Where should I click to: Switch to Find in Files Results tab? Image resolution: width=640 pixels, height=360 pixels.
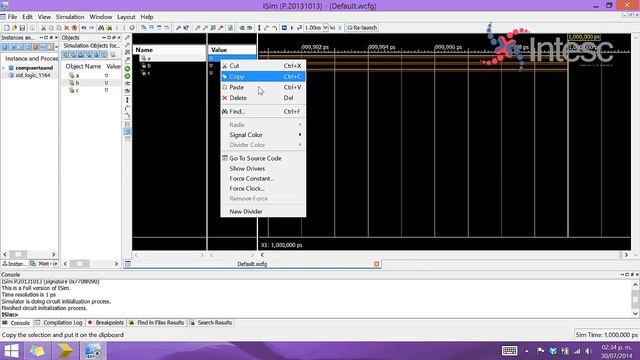tap(157, 323)
